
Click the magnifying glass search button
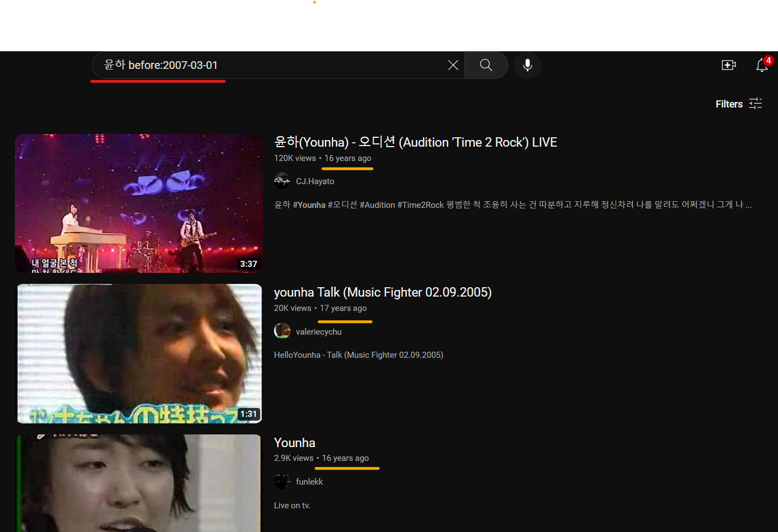pyautogui.click(x=486, y=65)
